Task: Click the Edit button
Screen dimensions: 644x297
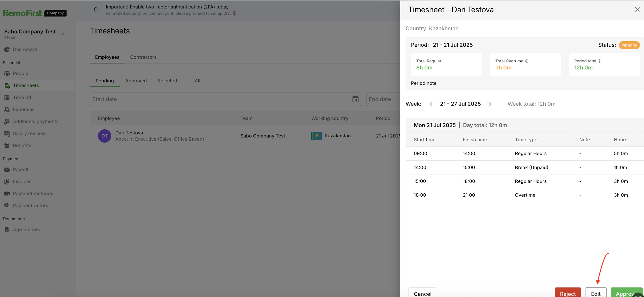Action: point(596,293)
